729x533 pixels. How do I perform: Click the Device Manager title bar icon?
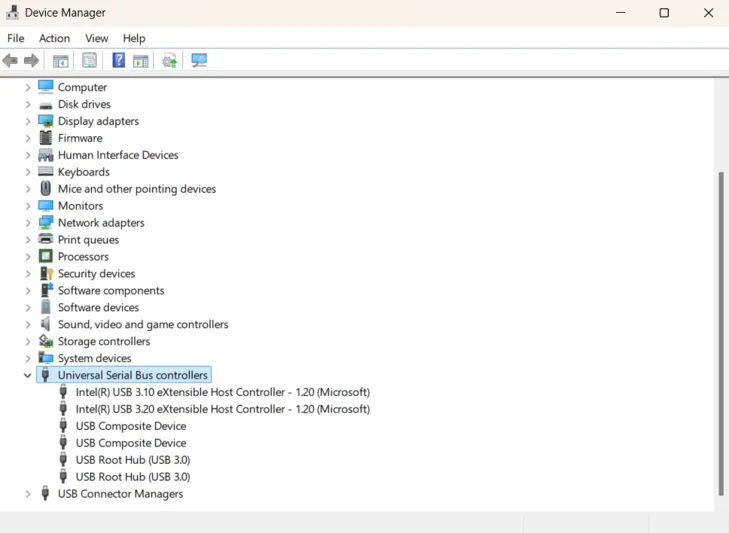[x=13, y=13]
